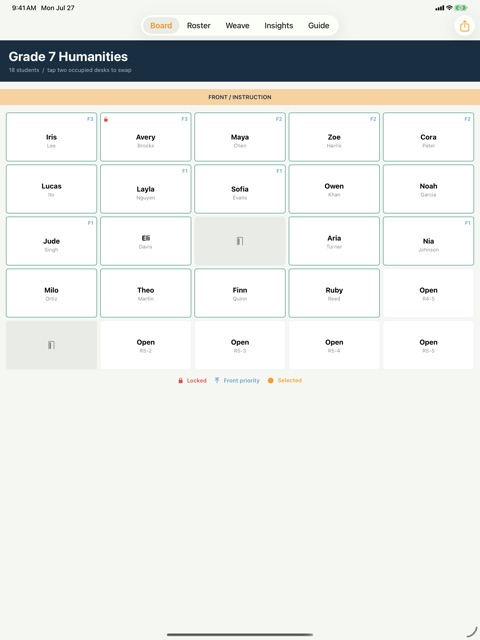Click the F3 badge on Iris's desk
This screenshot has width=480, height=640.
coord(90,119)
